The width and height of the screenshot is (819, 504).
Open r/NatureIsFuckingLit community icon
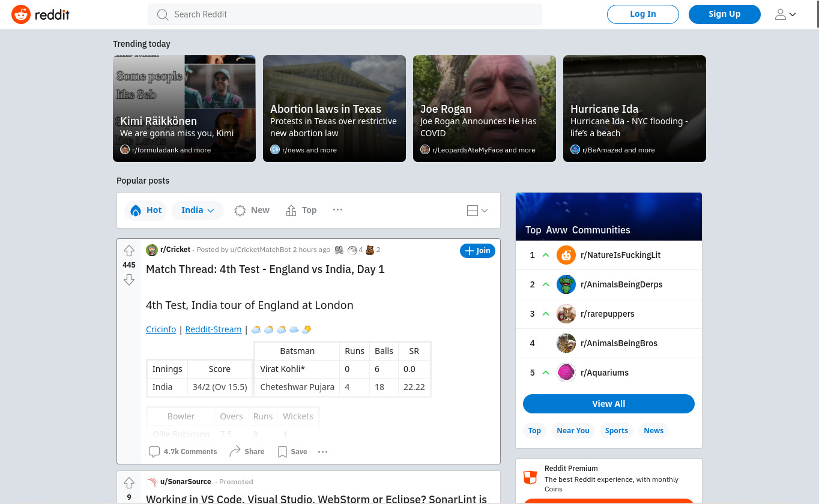(x=566, y=255)
